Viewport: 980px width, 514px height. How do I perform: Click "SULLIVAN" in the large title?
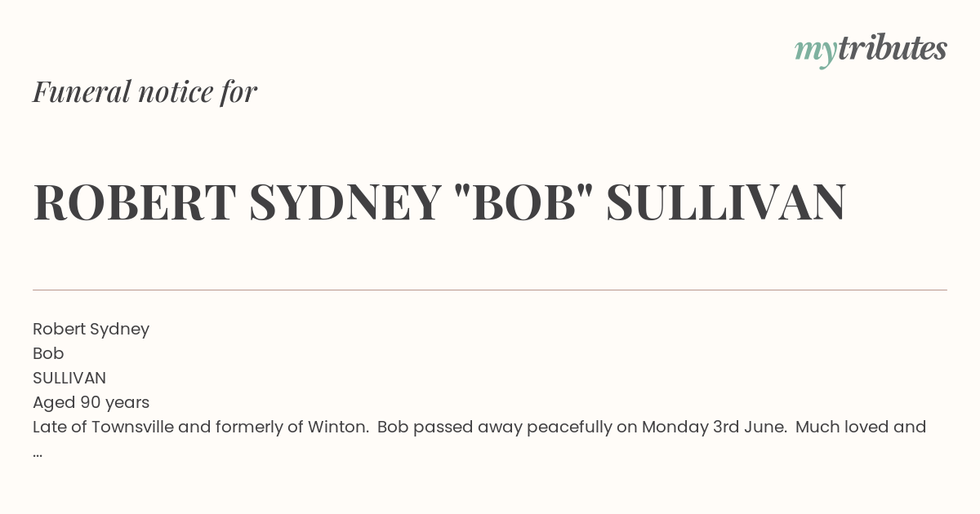726,202
